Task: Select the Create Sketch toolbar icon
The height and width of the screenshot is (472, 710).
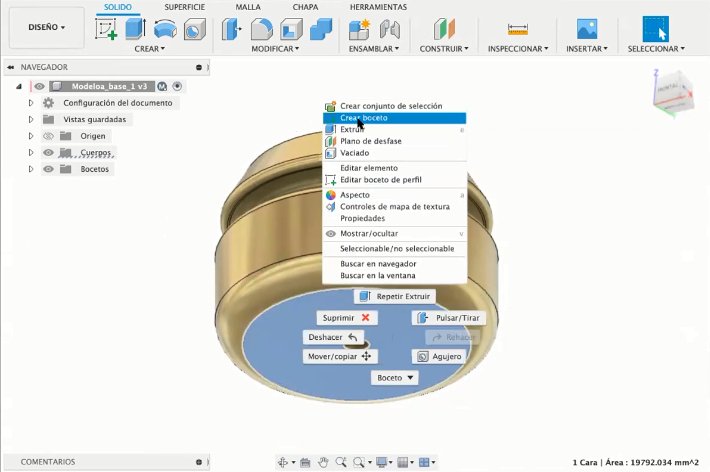Action: 106,29
